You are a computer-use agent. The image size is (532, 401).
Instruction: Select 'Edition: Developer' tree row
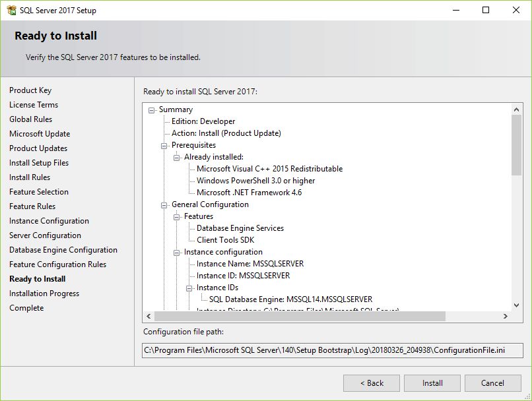tap(203, 121)
